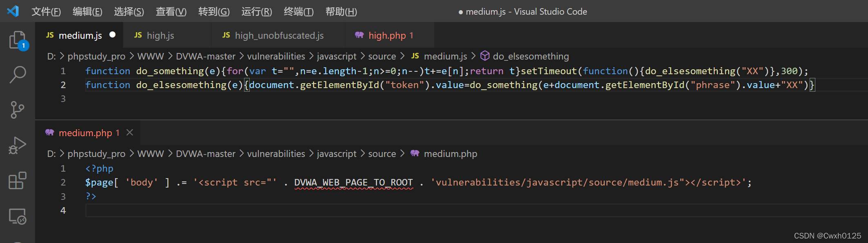Click source in upper breadcrumb
868x243 pixels.
[382, 56]
